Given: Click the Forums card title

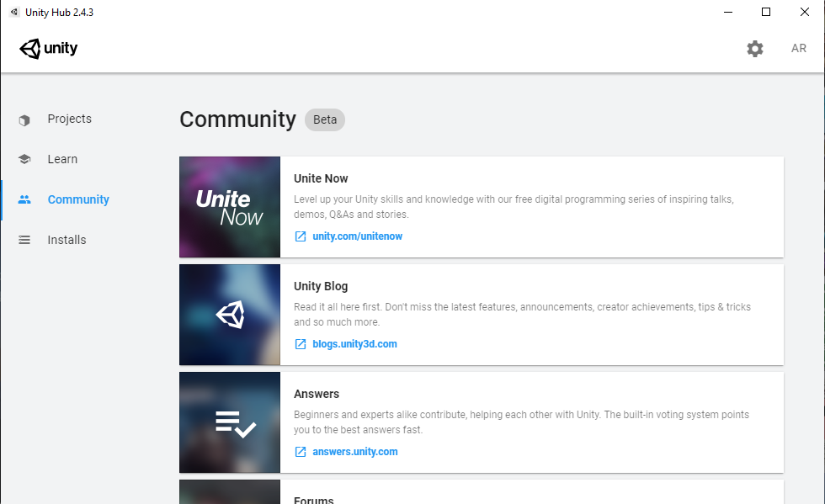Looking at the screenshot, I should click(x=313, y=500).
